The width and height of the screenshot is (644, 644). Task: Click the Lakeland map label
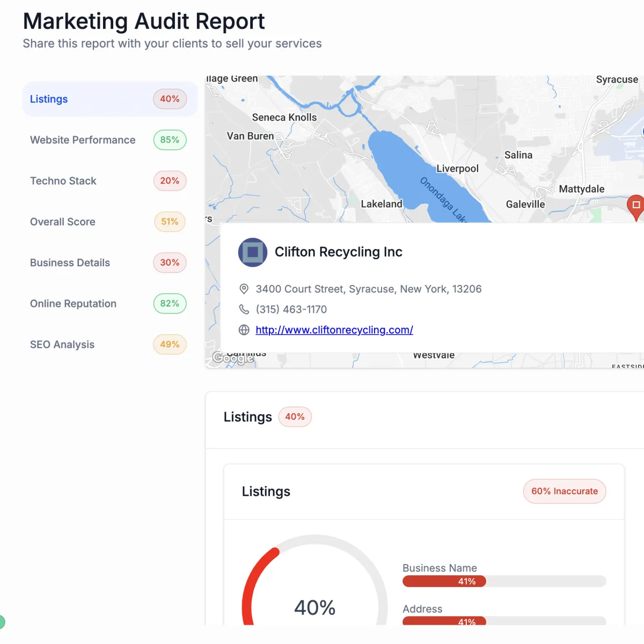382,204
